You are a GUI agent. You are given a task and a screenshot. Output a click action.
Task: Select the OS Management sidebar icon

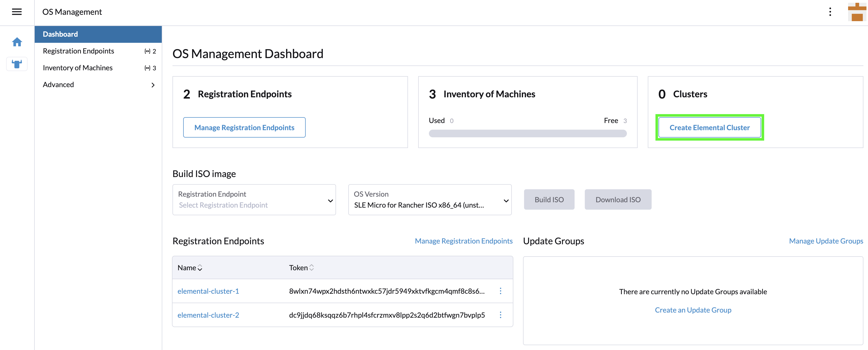point(17,64)
